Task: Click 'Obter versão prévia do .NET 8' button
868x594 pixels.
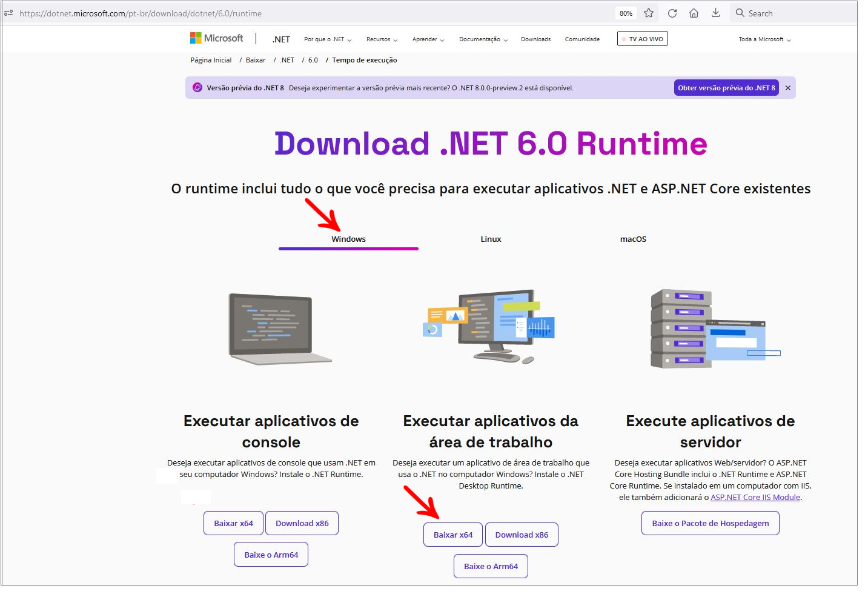Action: click(726, 88)
